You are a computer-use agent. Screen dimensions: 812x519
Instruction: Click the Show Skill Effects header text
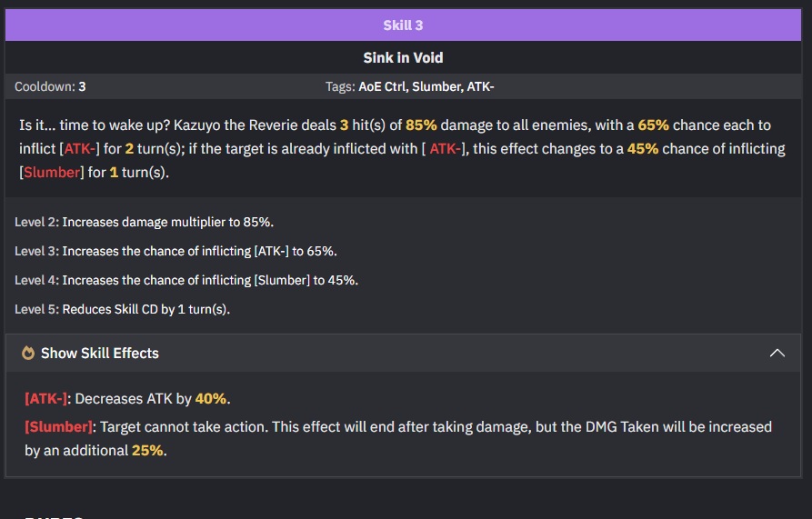pos(100,353)
